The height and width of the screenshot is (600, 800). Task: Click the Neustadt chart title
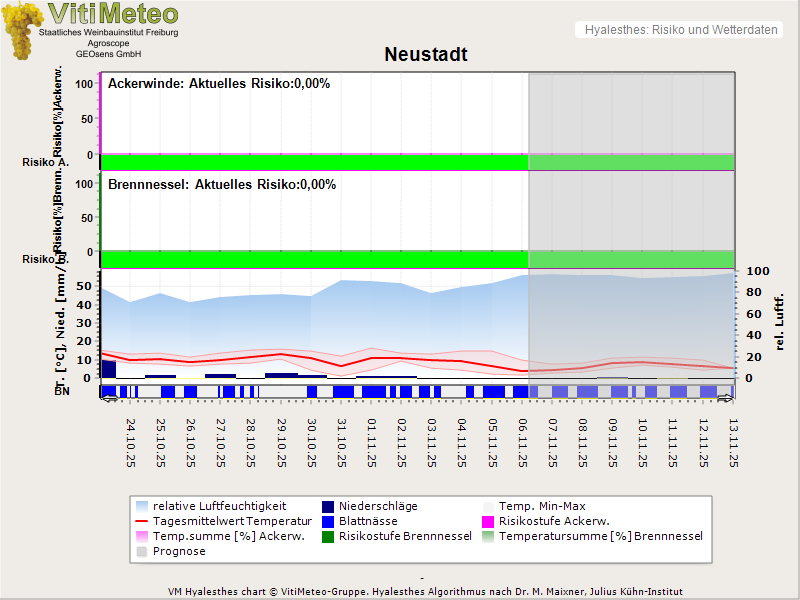click(425, 54)
